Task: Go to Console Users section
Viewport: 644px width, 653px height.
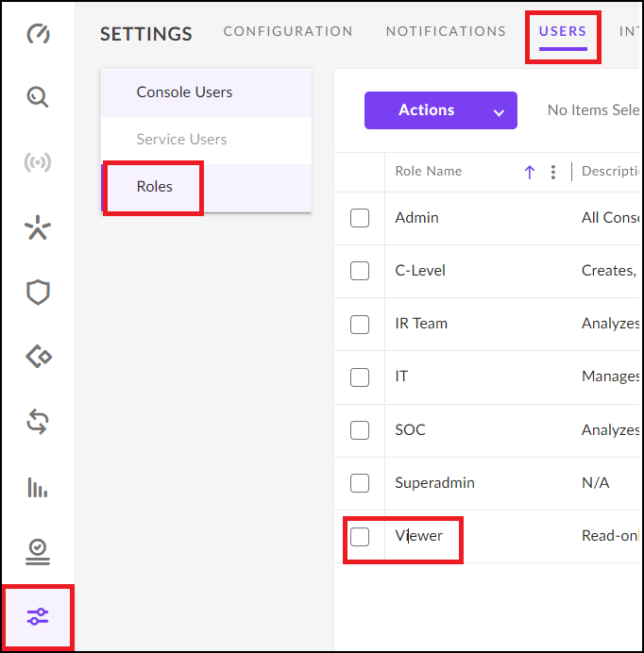Action: click(184, 92)
